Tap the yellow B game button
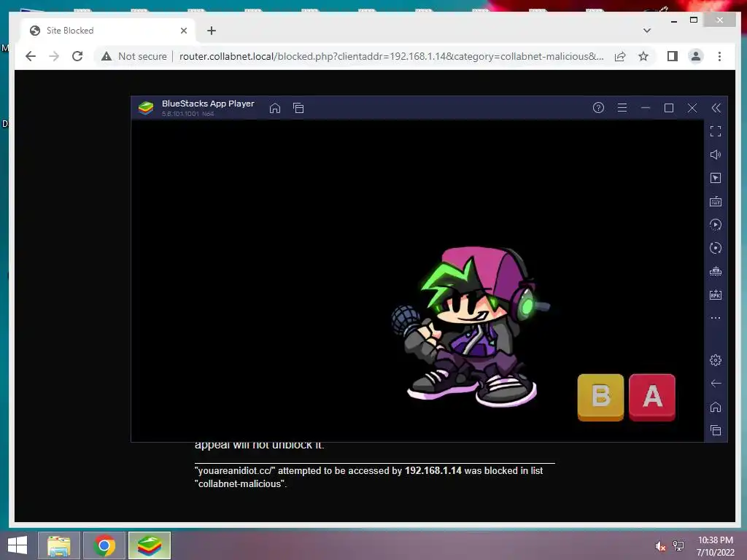The width and height of the screenshot is (747, 560). coord(600,397)
